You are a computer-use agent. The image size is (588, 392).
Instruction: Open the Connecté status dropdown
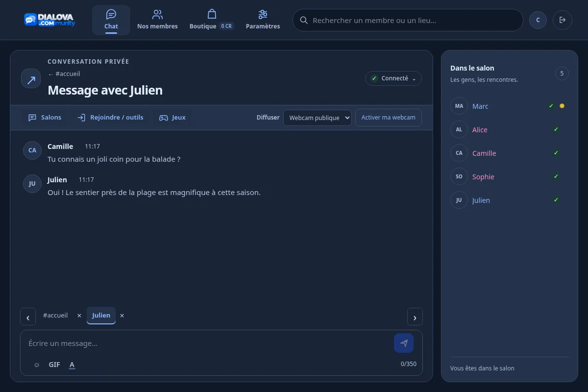393,78
